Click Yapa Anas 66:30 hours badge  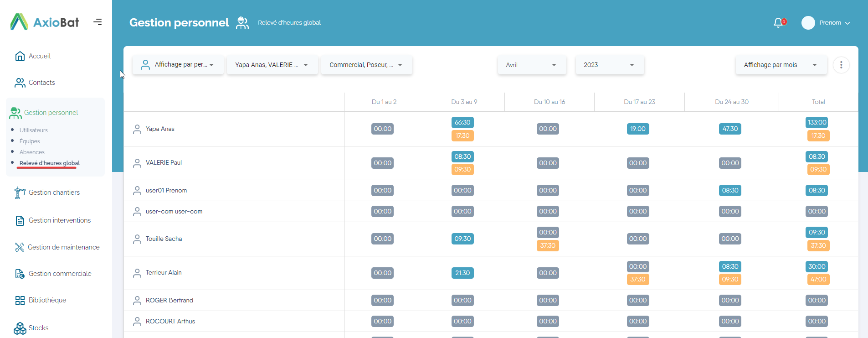[462, 122]
